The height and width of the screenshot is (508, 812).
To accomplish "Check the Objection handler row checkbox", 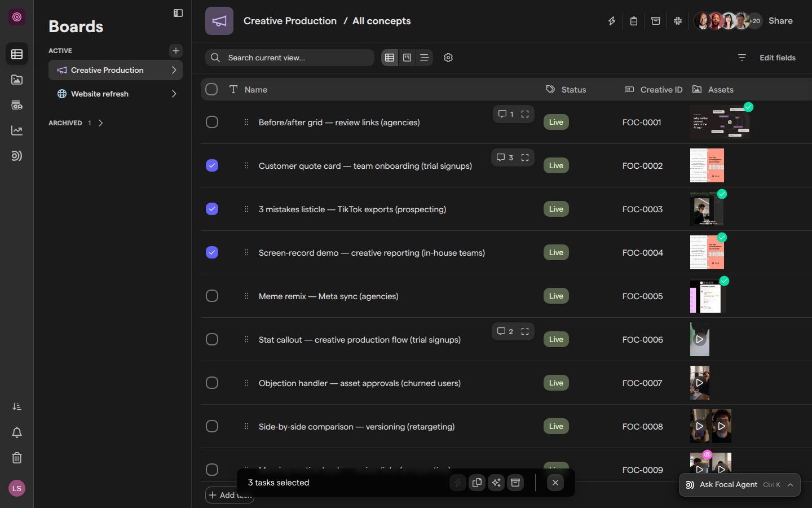I will coord(212,383).
